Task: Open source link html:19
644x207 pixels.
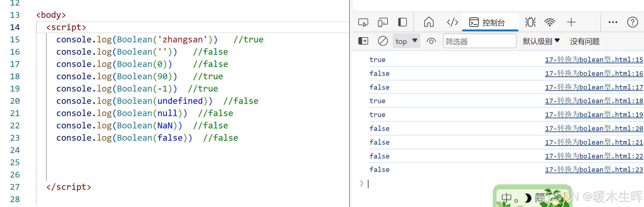Action: (x=594, y=115)
